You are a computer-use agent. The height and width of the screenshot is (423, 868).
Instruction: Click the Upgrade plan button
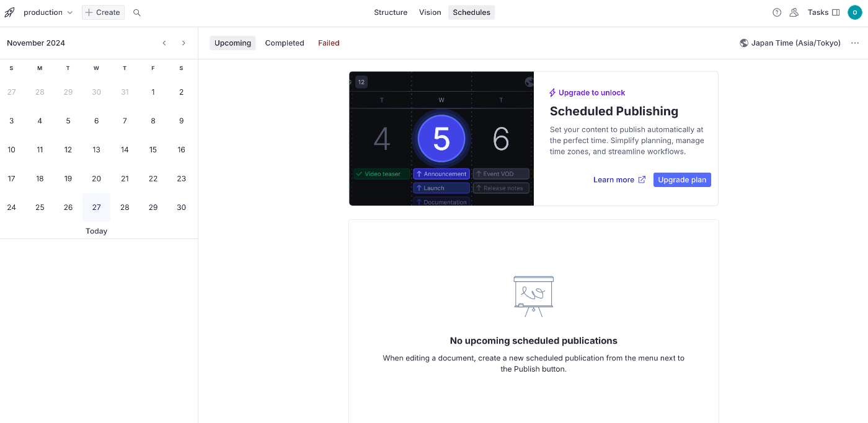682,180
